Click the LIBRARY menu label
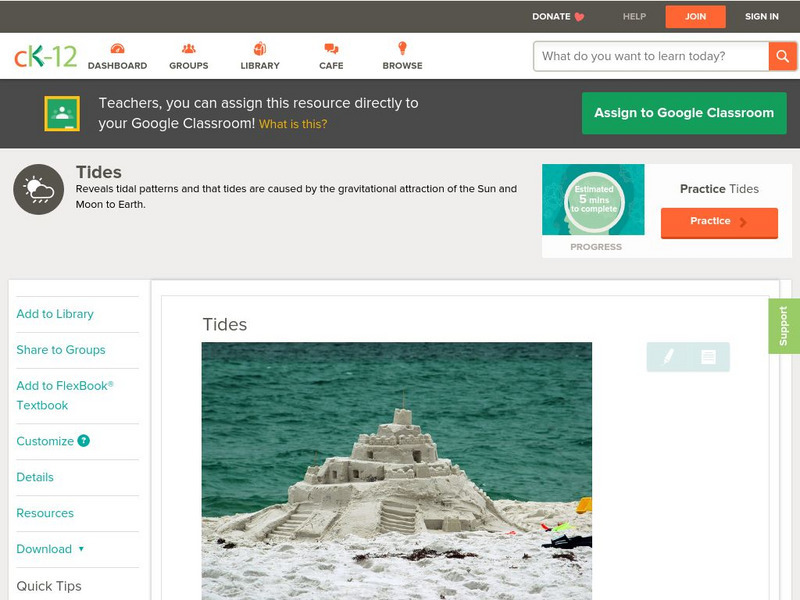 pos(260,66)
